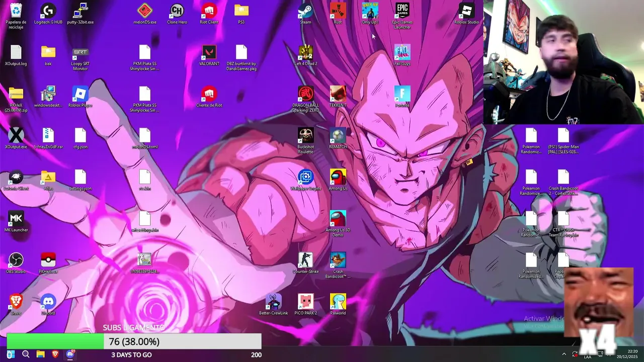The height and width of the screenshot is (362, 644).
Task: Select Loopy SRT Monitor shortcut
Action: click(80, 58)
